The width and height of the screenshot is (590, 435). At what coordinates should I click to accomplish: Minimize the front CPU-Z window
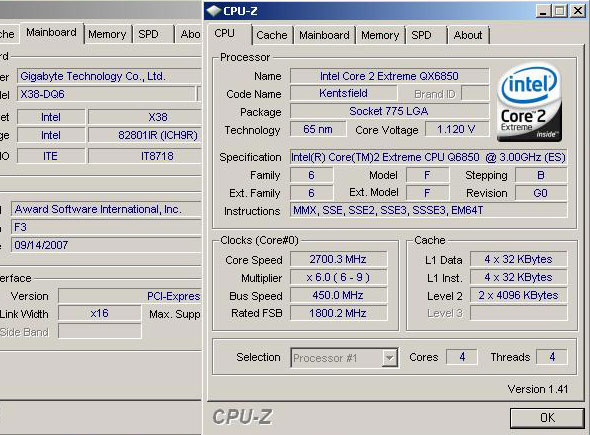click(543, 11)
